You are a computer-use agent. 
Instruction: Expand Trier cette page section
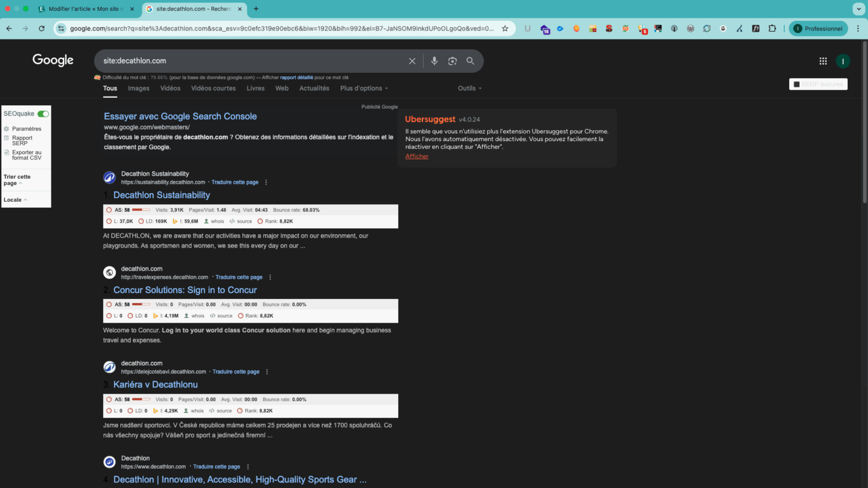[x=17, y=180]
